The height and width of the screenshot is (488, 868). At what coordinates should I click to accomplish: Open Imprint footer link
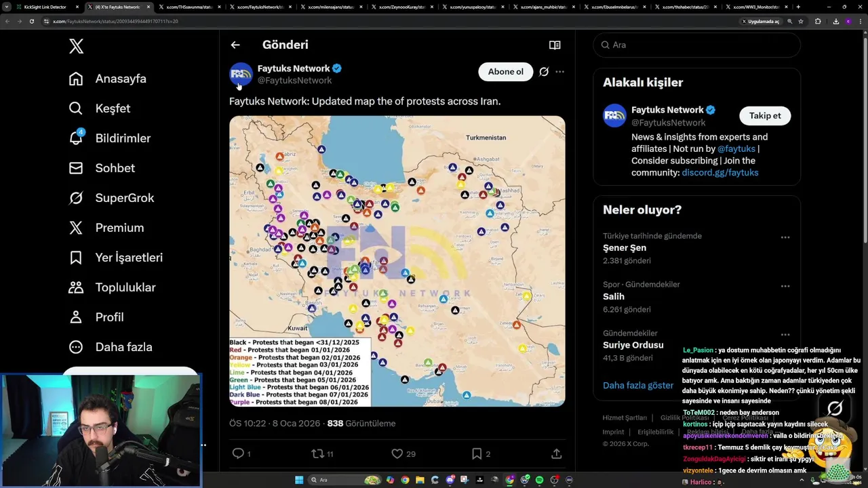pyautogui.click(x=613, y=432)
